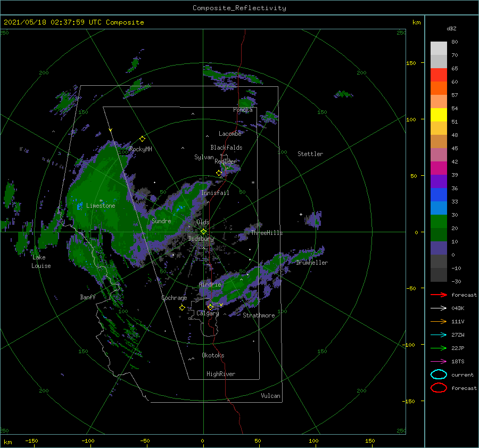
Task: Click the RockyMH label
Action: [x=141, y=149]
